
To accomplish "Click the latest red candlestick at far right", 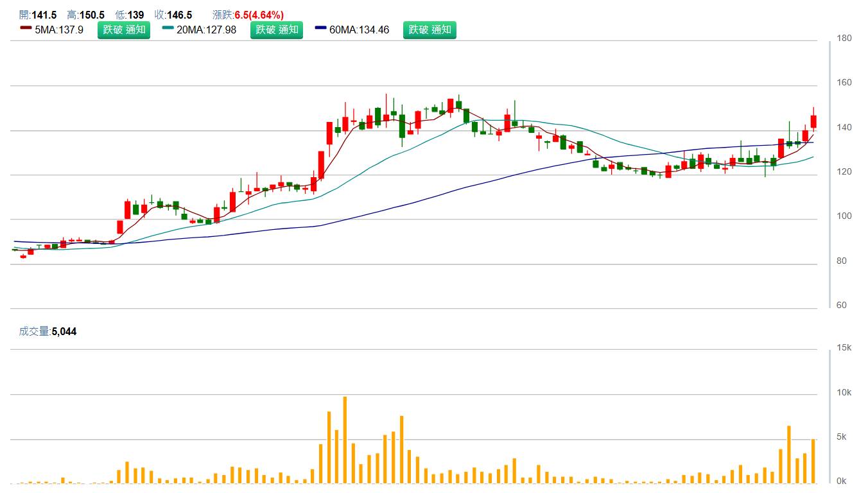I will click(813, 121).
